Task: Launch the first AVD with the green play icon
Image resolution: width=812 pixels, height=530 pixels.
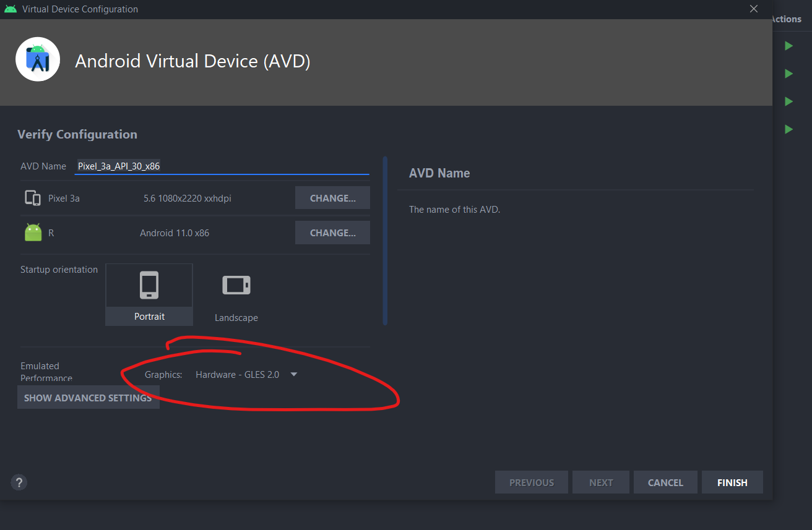Action: [x=788, y=46]
